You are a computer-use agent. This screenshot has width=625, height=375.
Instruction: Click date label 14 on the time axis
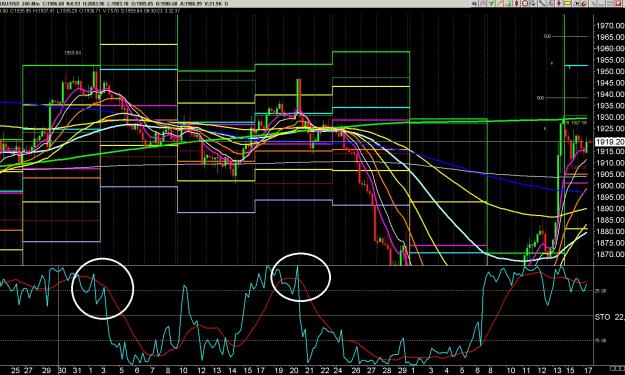pyautogui.click(x=232, y=371)
